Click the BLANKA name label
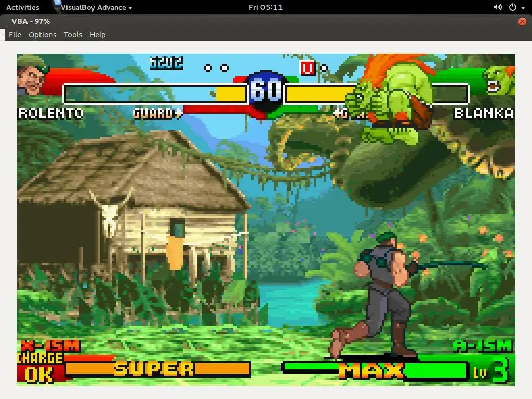 tap(484, 113)
